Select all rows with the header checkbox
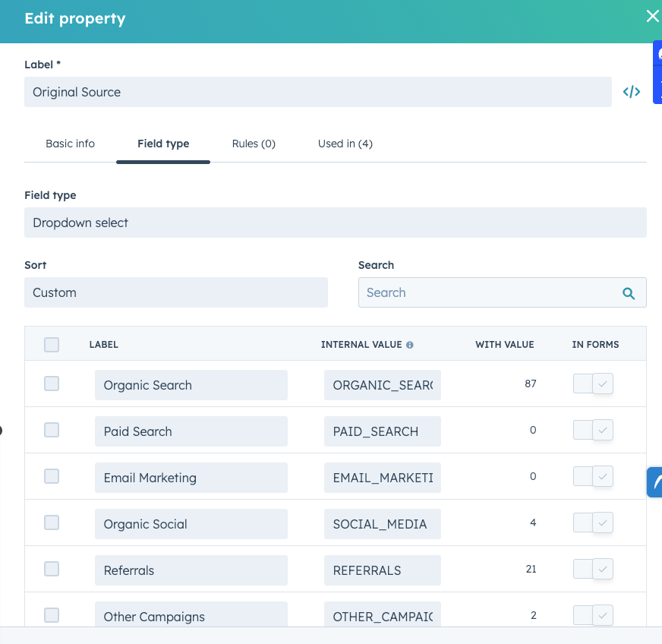Viewport: 662px width, 644px height. click(x=52, y=344)
